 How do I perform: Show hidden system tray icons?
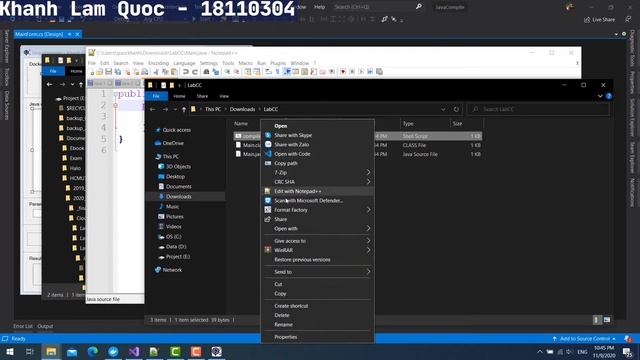pyautogui.click(x=540, y=351)
